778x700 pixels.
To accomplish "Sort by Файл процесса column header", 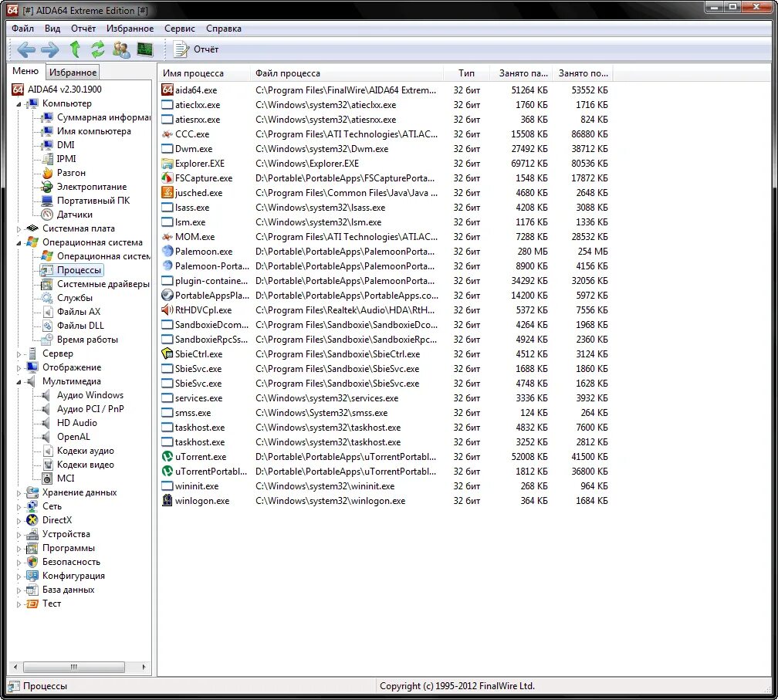I will click(347, 73).
